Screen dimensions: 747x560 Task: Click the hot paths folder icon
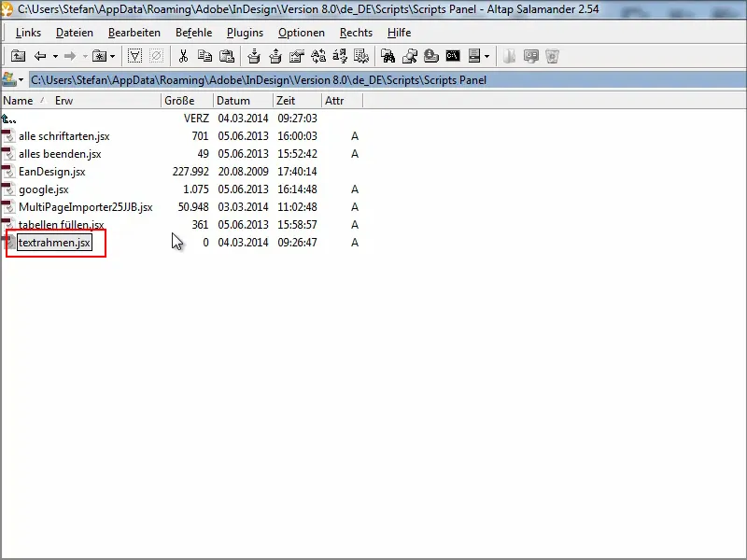click(x=100, y=56)
